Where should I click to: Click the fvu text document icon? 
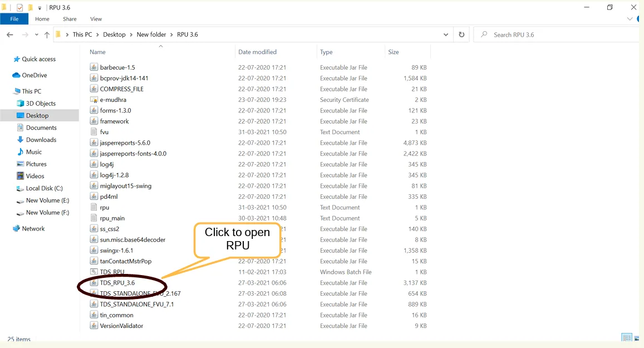click(94, 132)
